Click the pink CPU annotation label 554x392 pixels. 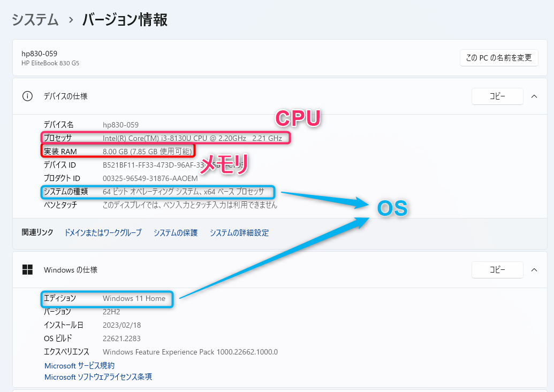point(298,118)
